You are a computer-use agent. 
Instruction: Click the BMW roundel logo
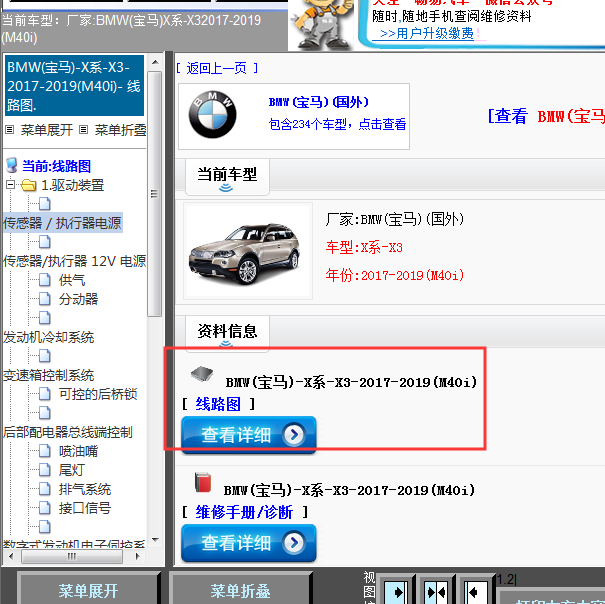point(213,115)
